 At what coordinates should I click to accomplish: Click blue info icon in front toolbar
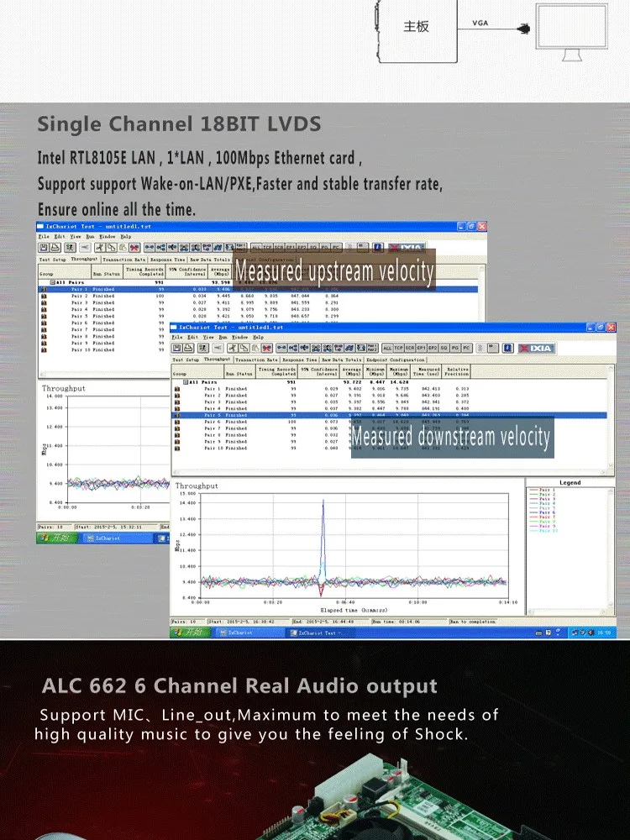point(507,348)
